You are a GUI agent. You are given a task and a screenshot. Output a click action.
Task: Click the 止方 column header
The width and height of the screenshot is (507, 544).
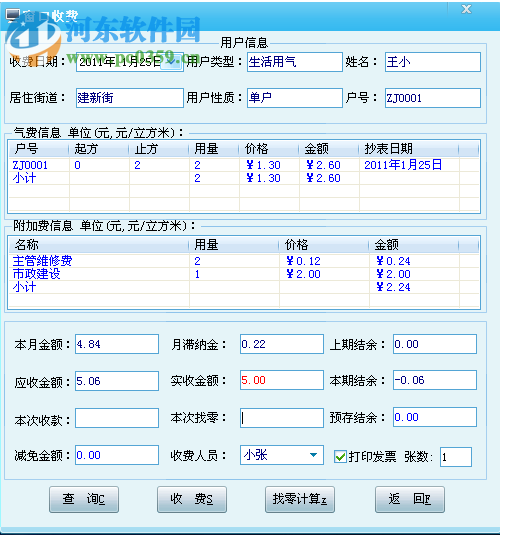point(159,149)
